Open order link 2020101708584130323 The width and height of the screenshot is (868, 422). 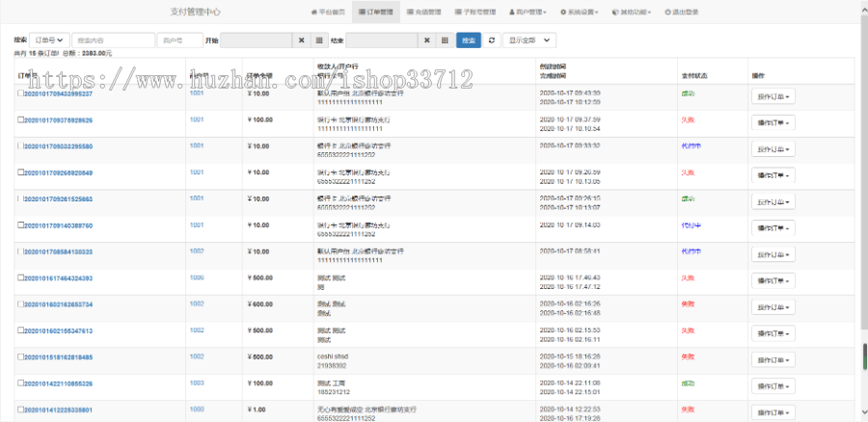[58, 251]
